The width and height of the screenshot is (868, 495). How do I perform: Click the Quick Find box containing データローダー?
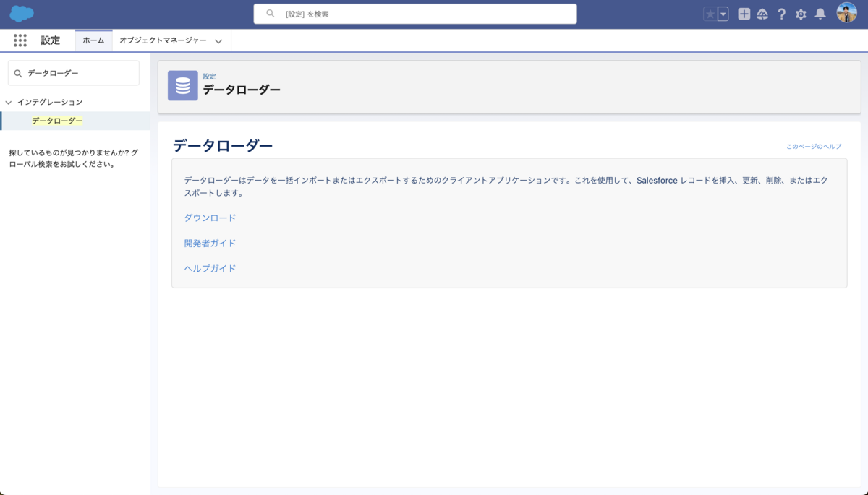[x=74, y=73]
